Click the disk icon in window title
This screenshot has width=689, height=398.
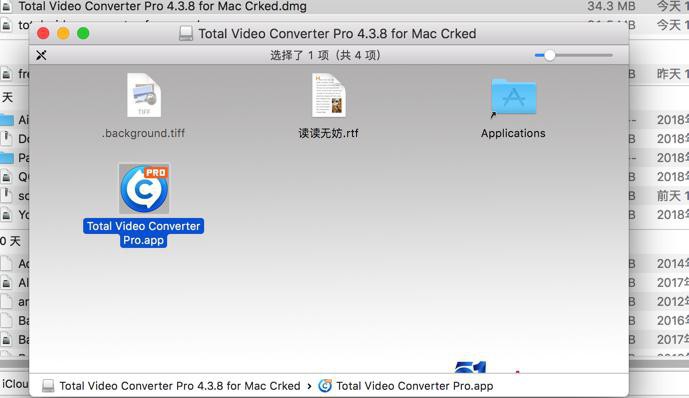[185, 33]
